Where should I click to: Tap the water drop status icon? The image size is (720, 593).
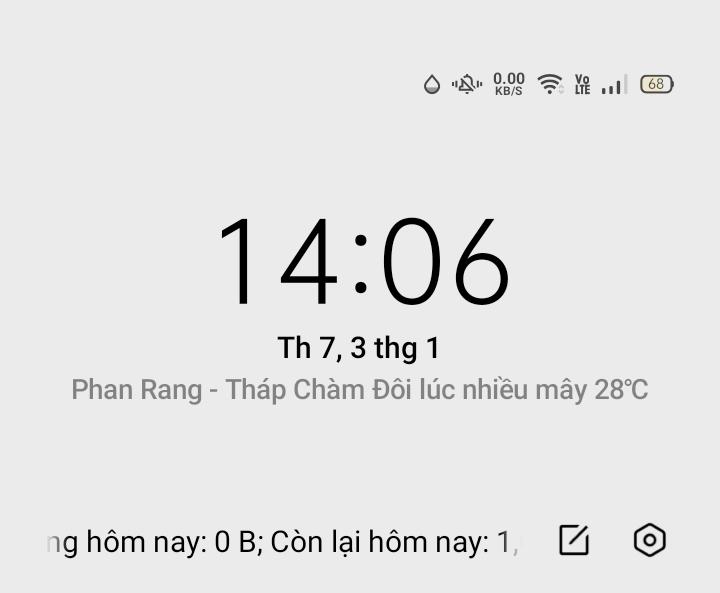coord(432,85)
